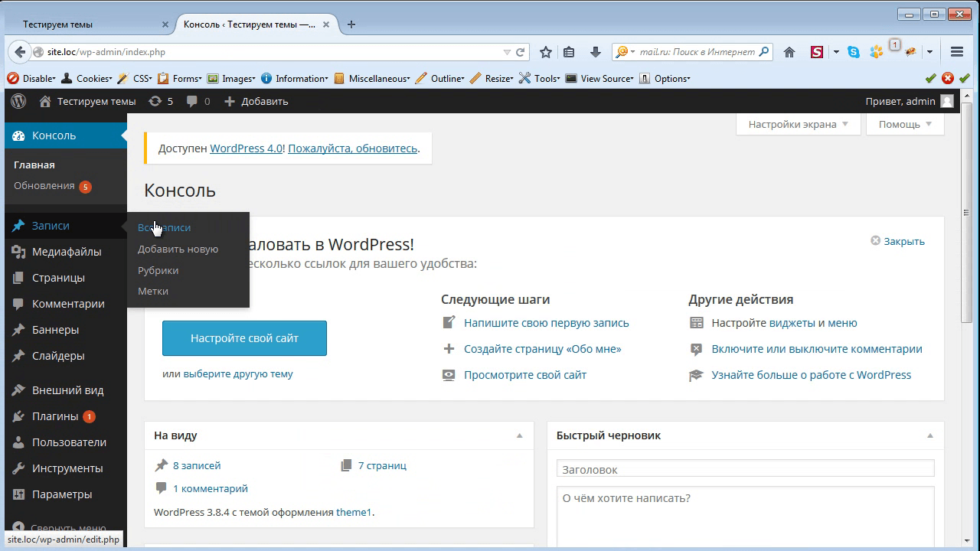
Task: Open the browser hamburger menu
Action: [957, 52]
